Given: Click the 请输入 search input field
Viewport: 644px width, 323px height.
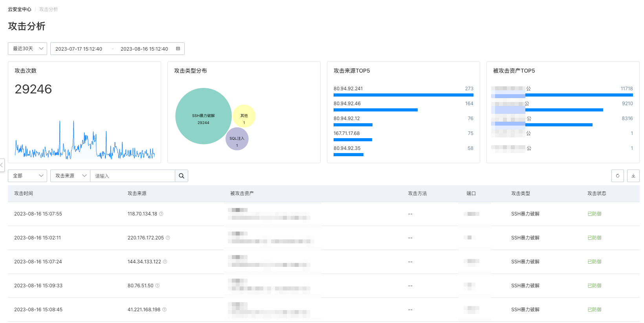Looking at the screenshot, I should (x=132, y=176).
